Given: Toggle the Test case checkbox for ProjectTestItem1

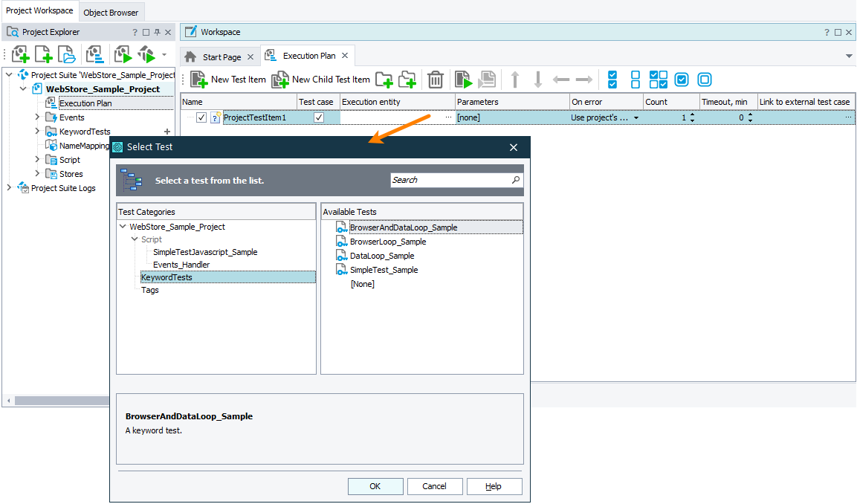Looking at the screenshot, I should click(x=319, y=117).
